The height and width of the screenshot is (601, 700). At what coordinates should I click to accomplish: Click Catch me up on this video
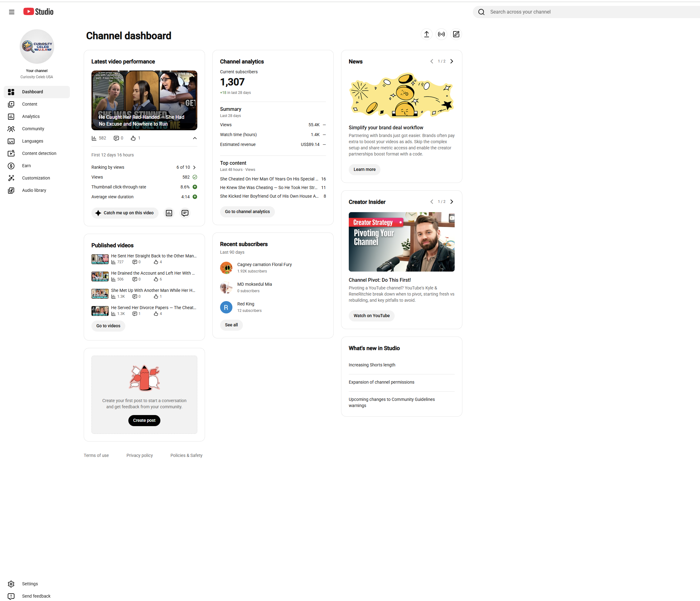click(125, 213)
